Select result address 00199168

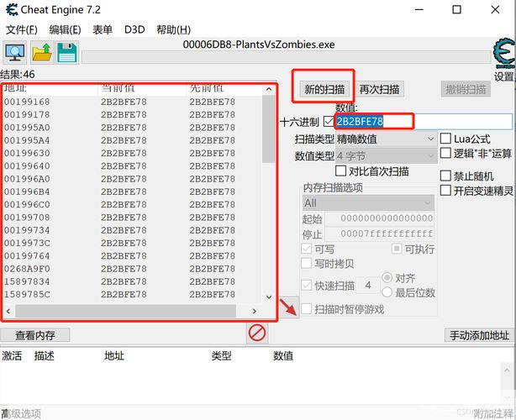click(27, 102)
